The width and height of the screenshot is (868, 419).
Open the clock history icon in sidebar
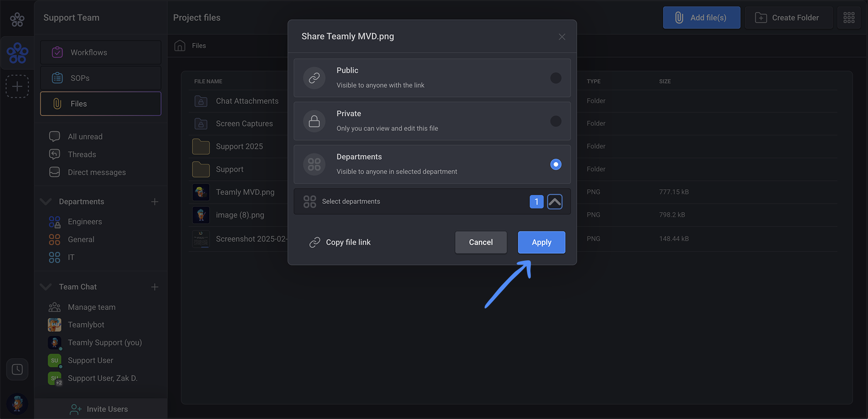point(17,369)
